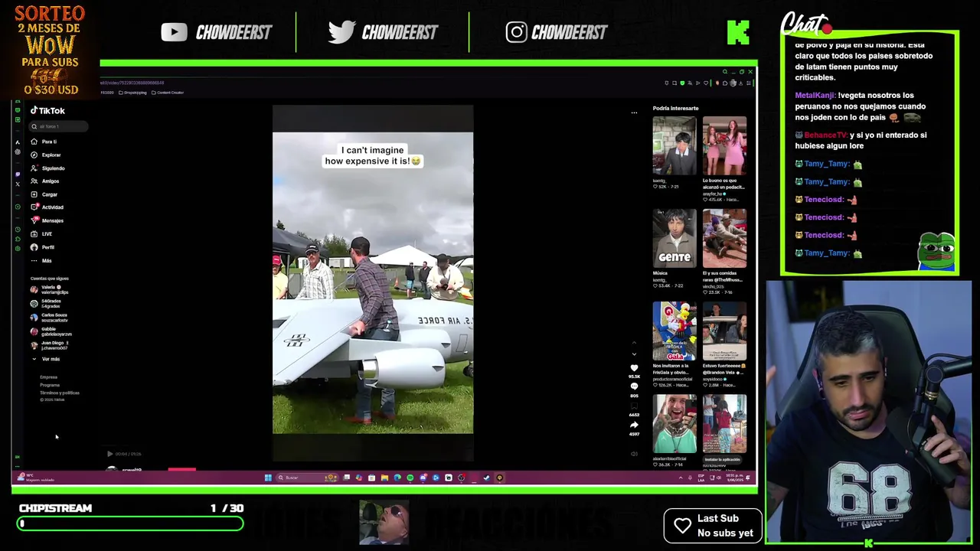The width and height of the screenshot is (980, 551).
Task: Open the Actividad notifications
Action: coord(47,207)
